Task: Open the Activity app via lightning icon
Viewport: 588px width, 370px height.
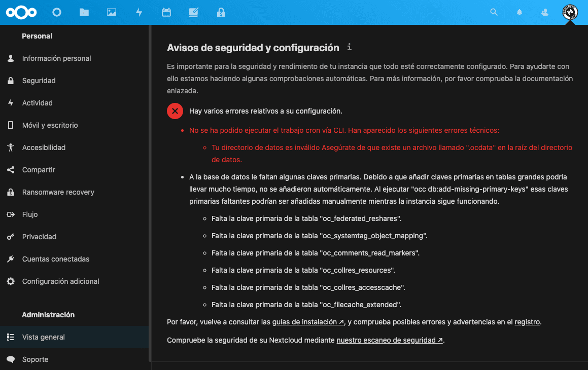Action: pyautogui.click(x=139, y=12)
